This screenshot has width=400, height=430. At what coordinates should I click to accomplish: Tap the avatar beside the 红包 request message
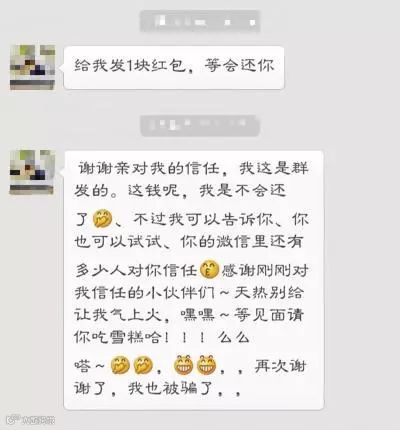click(x=32, y=68)
